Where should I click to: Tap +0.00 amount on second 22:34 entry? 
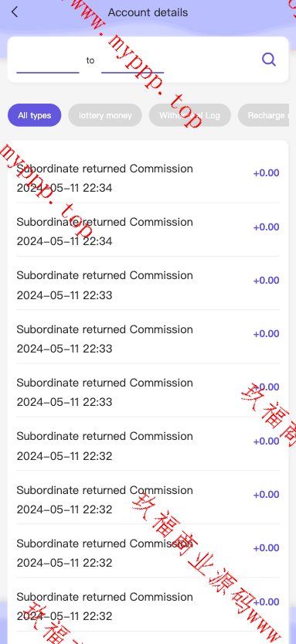266,227
